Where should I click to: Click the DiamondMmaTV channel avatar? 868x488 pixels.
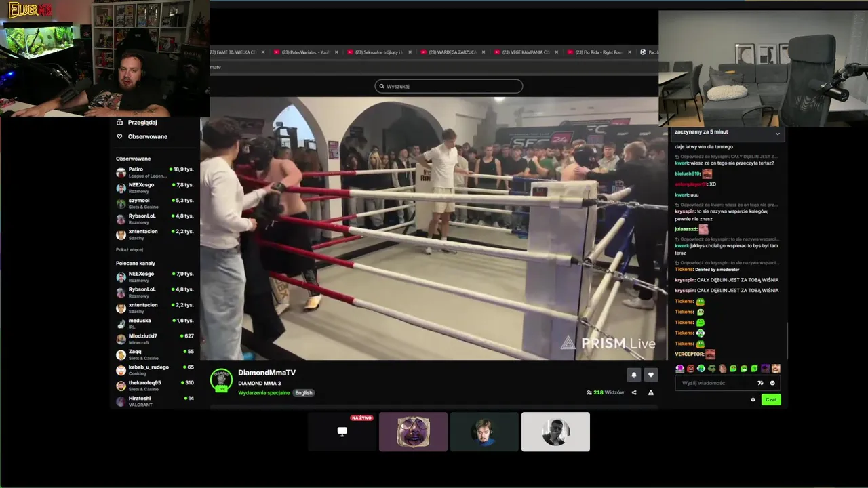pos(221,380)
